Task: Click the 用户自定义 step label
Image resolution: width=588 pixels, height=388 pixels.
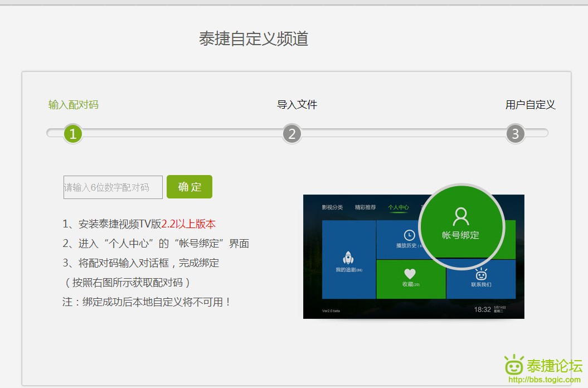Action: point(530,105)
